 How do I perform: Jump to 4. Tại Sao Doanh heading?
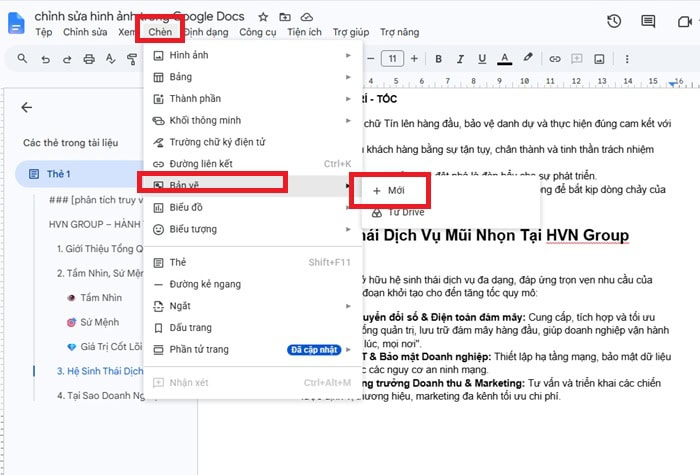point(100,396)
